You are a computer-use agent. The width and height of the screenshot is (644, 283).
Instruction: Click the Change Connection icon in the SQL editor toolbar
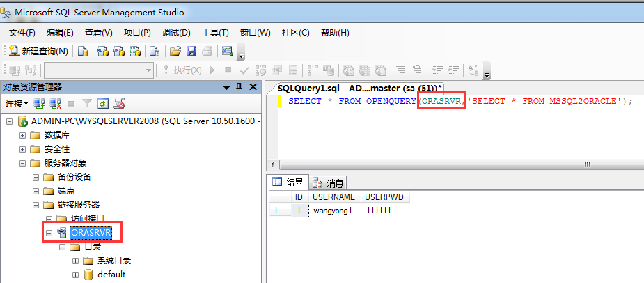(31, 70)
